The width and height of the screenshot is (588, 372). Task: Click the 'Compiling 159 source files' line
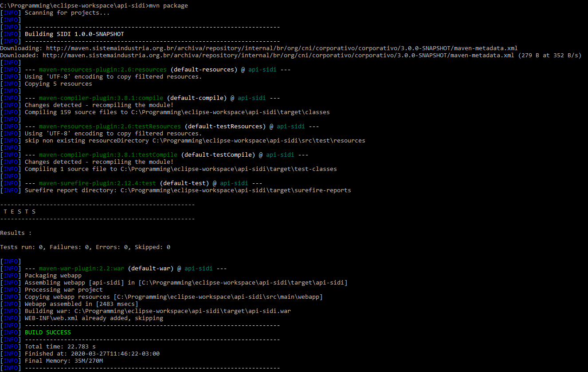pos(177,112)
